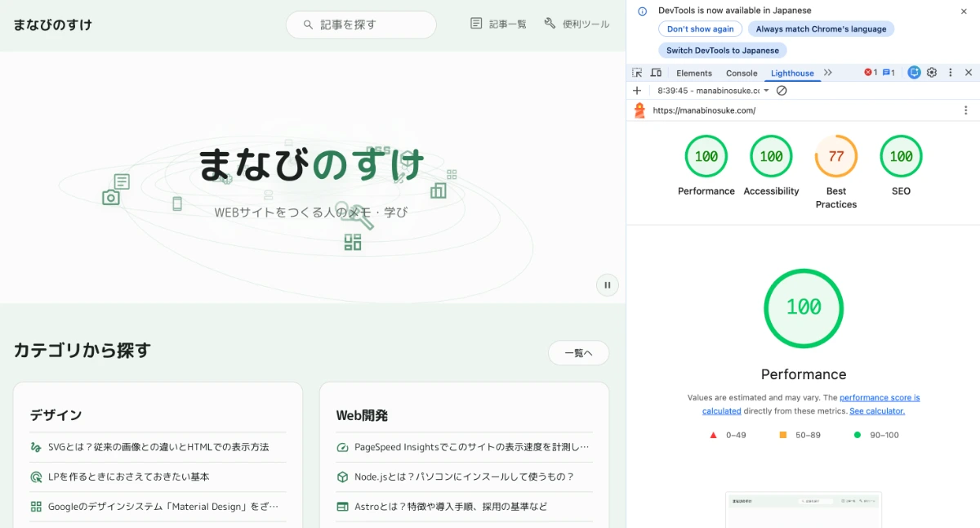Open the 便利ツール nav link
Image resolution: width=980 pixels, height=528 pixels.
[x=577, y=24]
